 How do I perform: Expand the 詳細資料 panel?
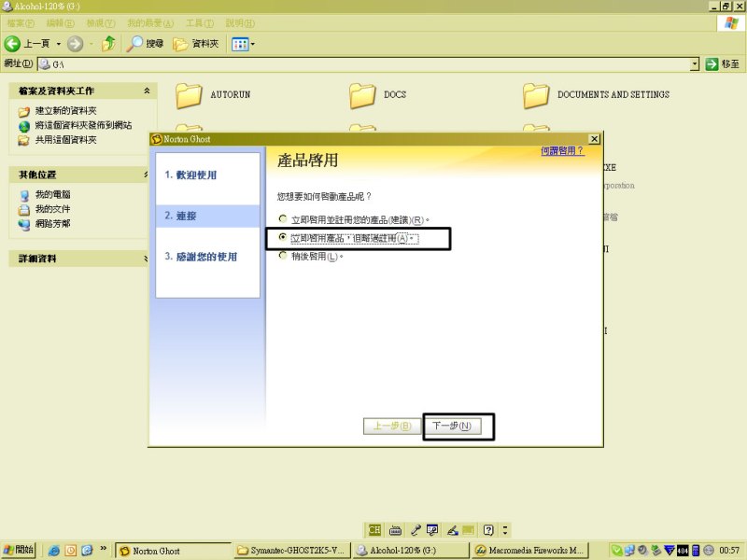pos(146,259)
